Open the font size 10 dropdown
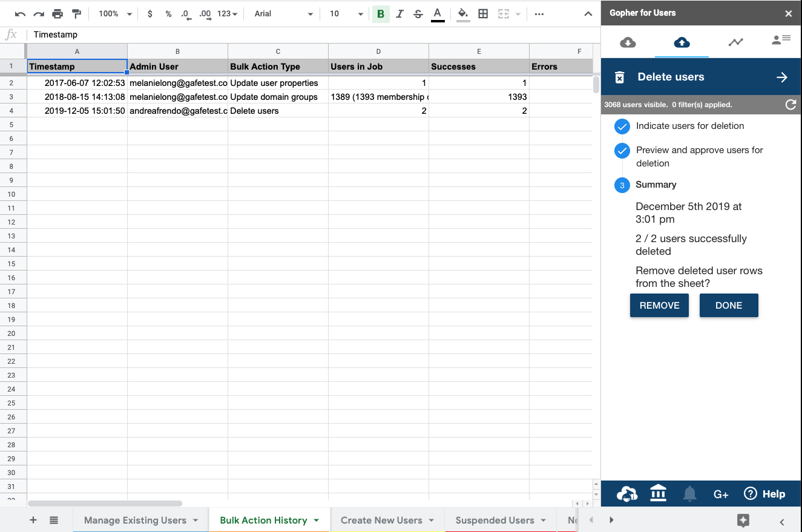Screen dimensions: 802x532 coord(346,14)
